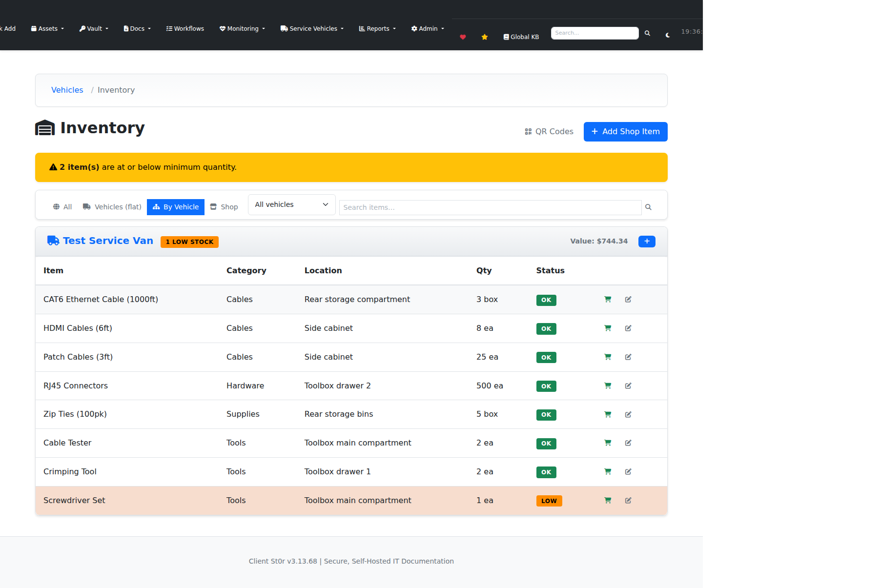Click the Search items input field
Viewport: 881px width, 588px height.
[x=490, y=207]
